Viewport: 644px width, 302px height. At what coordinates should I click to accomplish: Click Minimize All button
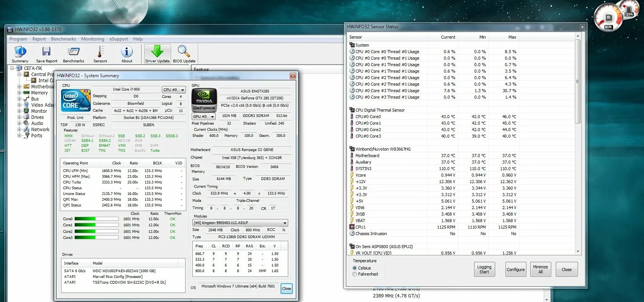(x=541, y=270)
